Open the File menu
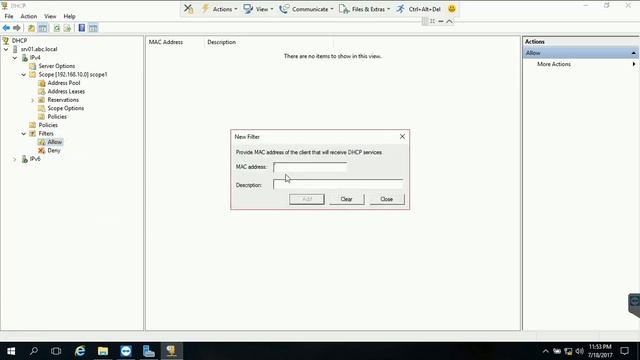 (9, 16)
